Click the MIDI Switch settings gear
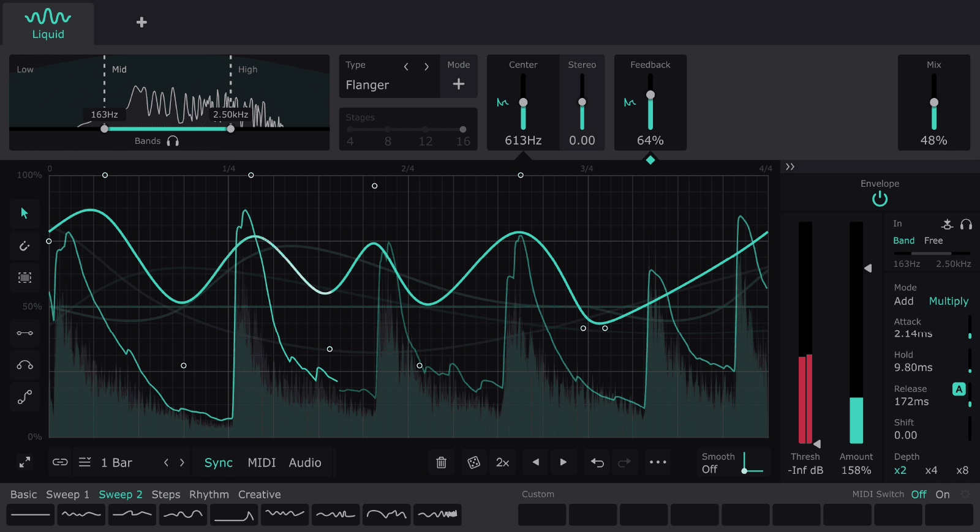Viewport: 980px width, 532px height. coord(965,494)
